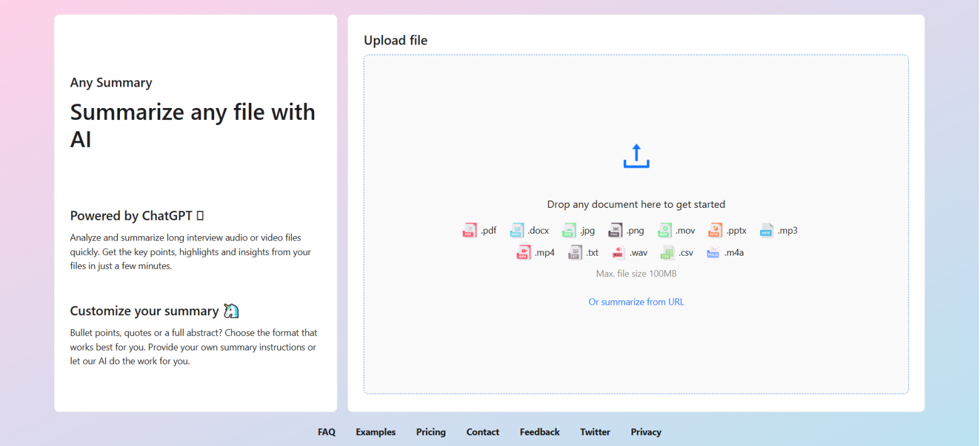Click the .wav file type icon

click(619, 253)
